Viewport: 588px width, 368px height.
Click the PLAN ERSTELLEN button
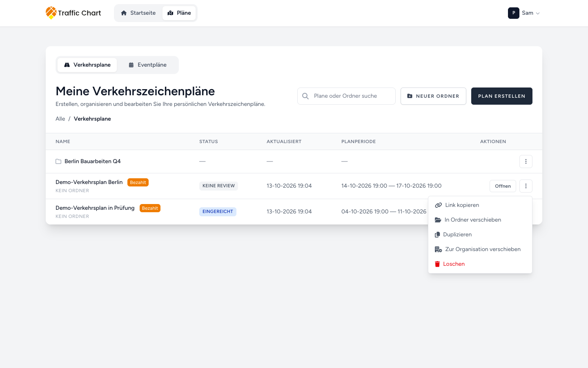(x=502, y=96)
